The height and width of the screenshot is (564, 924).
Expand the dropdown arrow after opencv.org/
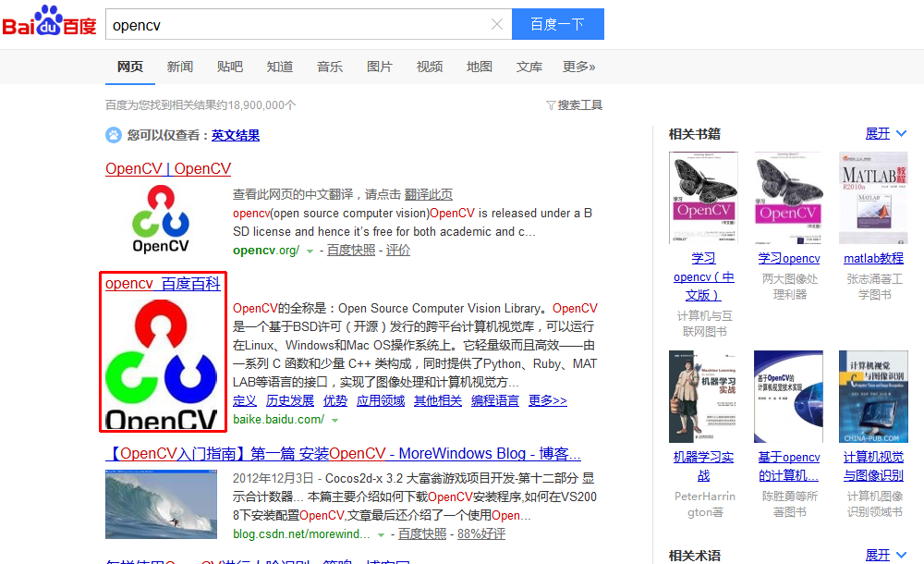(x=310, y=251)
